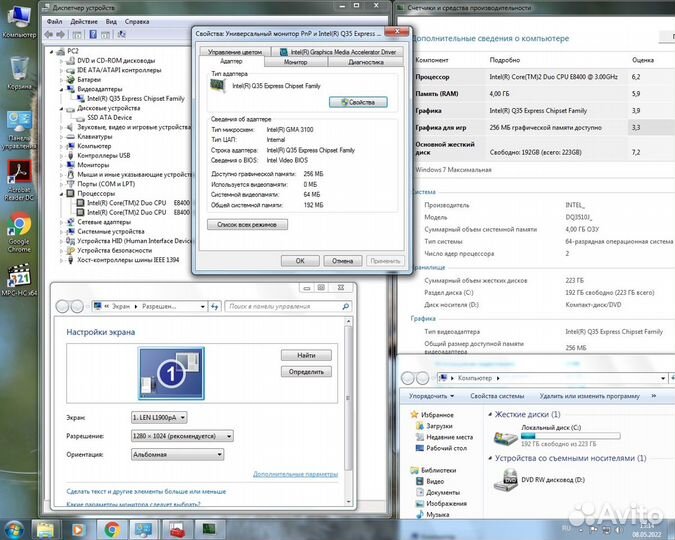Click Windows Start button
The image size is (675, 540).
(x=14, y=529)
